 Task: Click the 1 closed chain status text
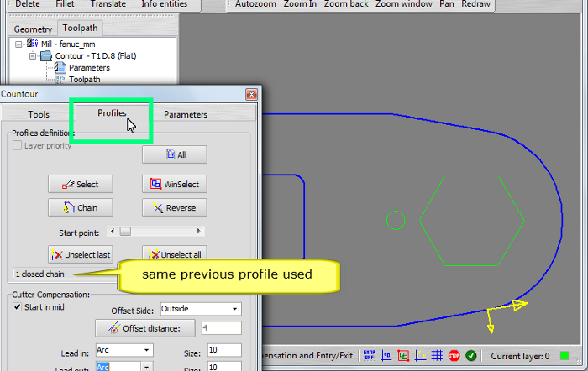39,274
